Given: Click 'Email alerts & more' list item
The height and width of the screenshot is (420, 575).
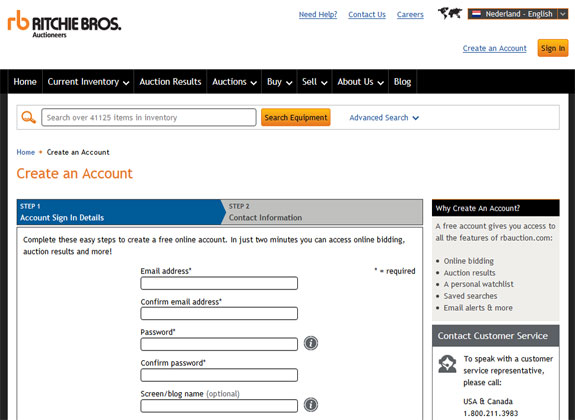Looking at the screenshot, I should click(x=478, y=308).
